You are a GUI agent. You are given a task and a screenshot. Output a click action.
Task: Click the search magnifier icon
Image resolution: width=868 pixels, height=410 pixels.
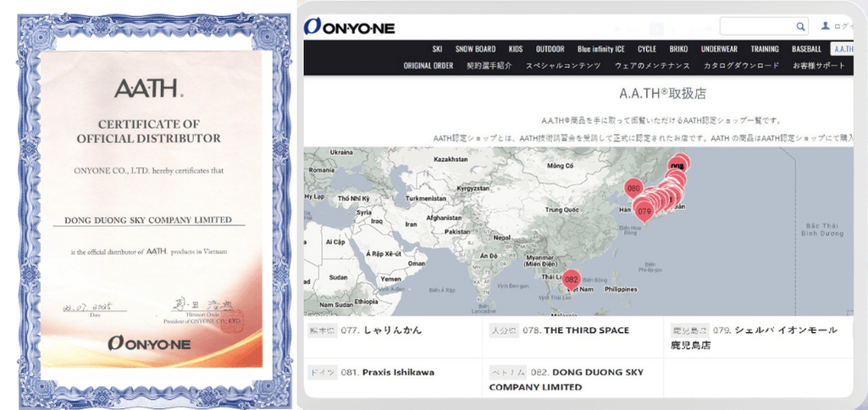tap(801, 27)
